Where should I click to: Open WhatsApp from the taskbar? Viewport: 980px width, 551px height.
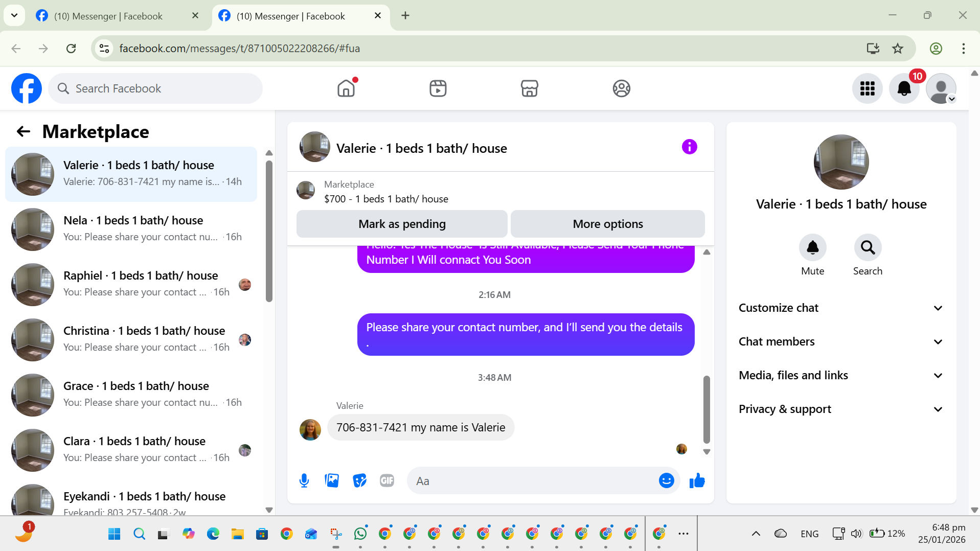click(x=360, y=534)
